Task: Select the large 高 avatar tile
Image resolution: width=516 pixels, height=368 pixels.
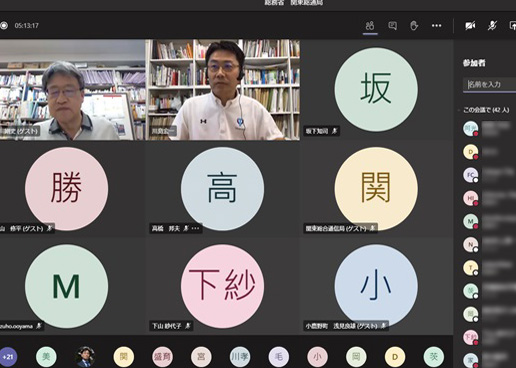Action: (222, 189)
